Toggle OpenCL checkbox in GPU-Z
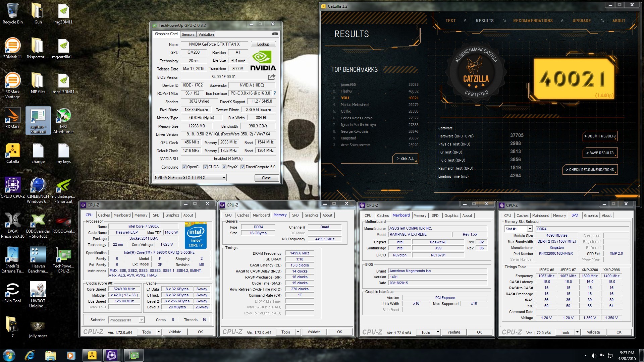Viewport: 644px width, 362px height. point(184,167)
